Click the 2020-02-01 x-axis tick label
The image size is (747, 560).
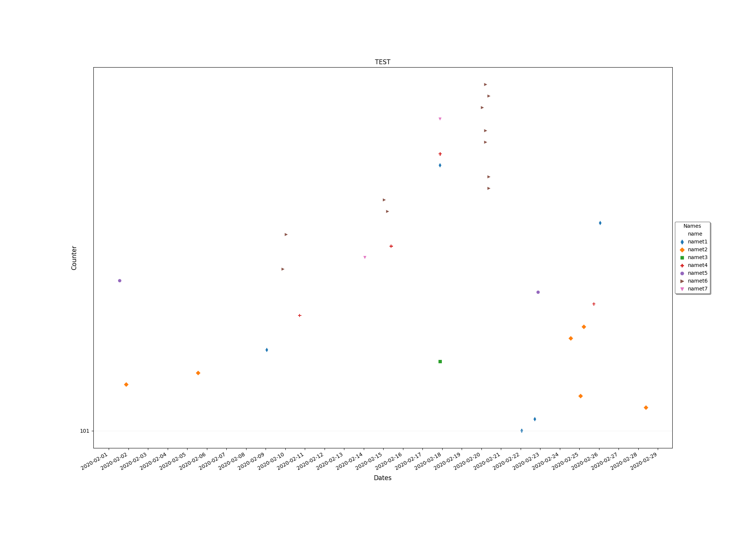(x=94, y=461)
